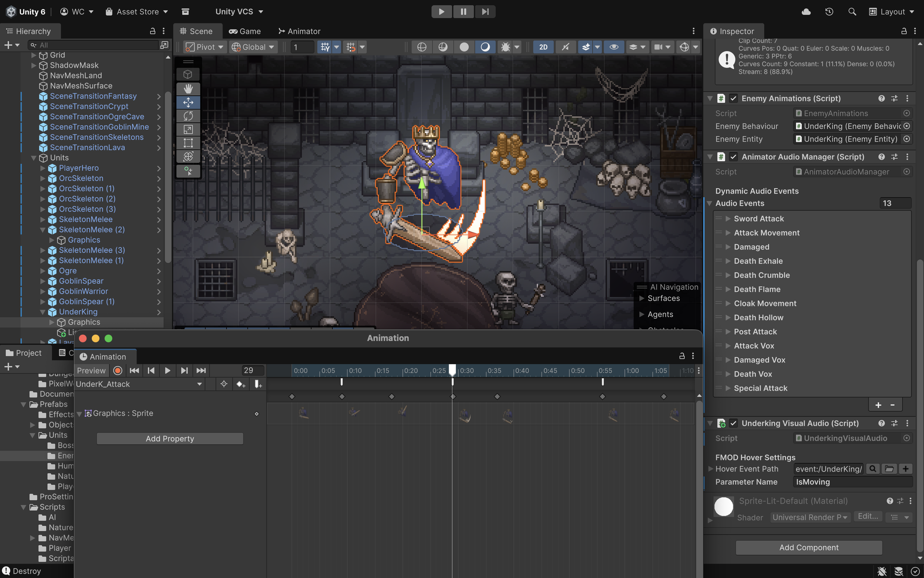Open Hover Event Path search browser
This screenshot has width=924, height=578.
pyautogui.click(x=873, y=469)
